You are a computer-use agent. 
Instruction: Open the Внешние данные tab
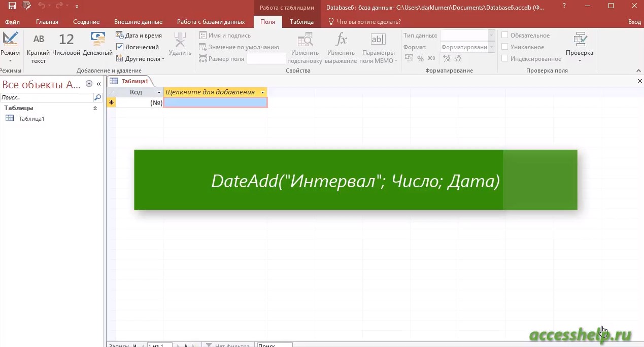pos(138,22)
